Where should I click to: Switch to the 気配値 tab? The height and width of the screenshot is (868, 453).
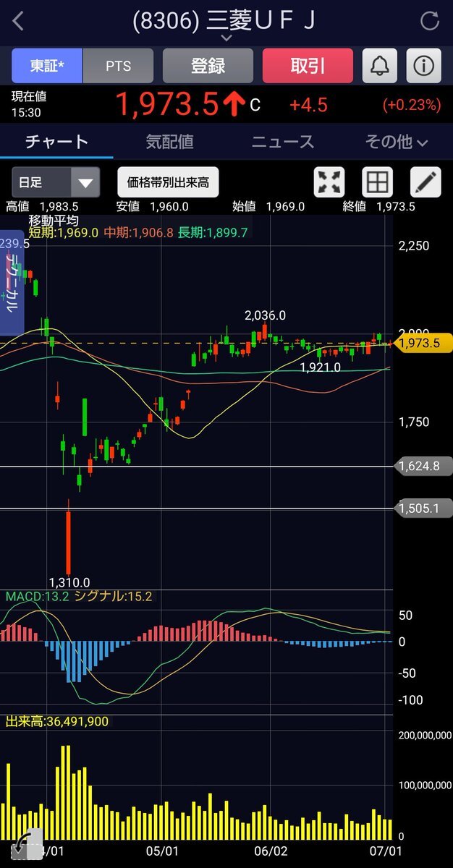point(169,142)
